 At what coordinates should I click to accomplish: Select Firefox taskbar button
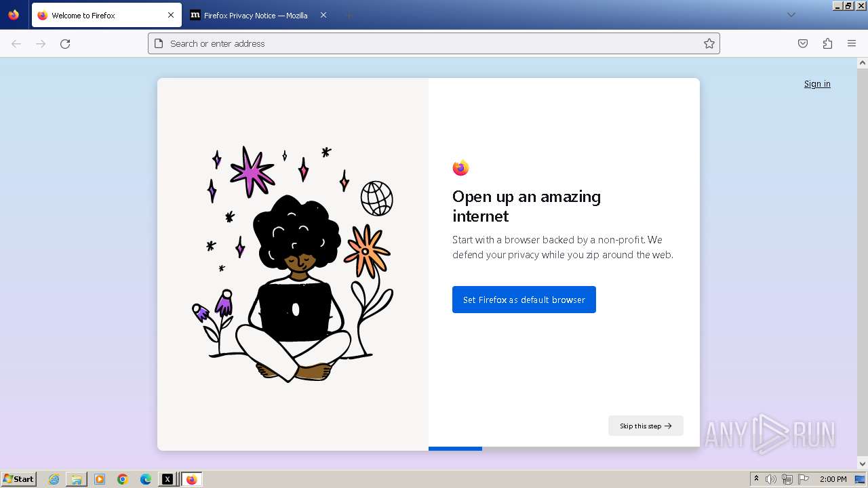pyautogui.click(x=191, y=479)
